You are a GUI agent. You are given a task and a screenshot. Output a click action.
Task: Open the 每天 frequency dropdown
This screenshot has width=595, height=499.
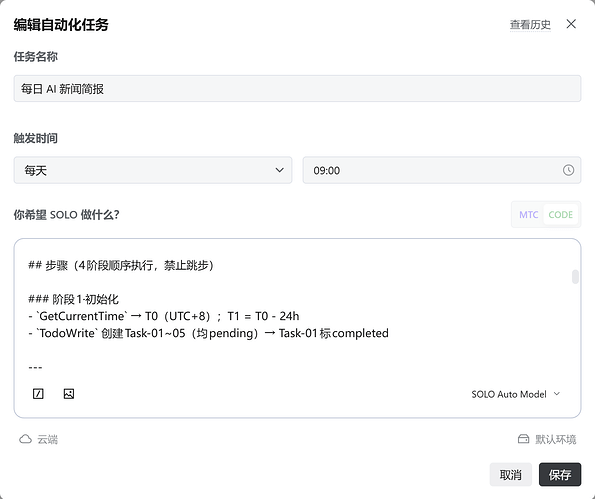click(153, 170)
